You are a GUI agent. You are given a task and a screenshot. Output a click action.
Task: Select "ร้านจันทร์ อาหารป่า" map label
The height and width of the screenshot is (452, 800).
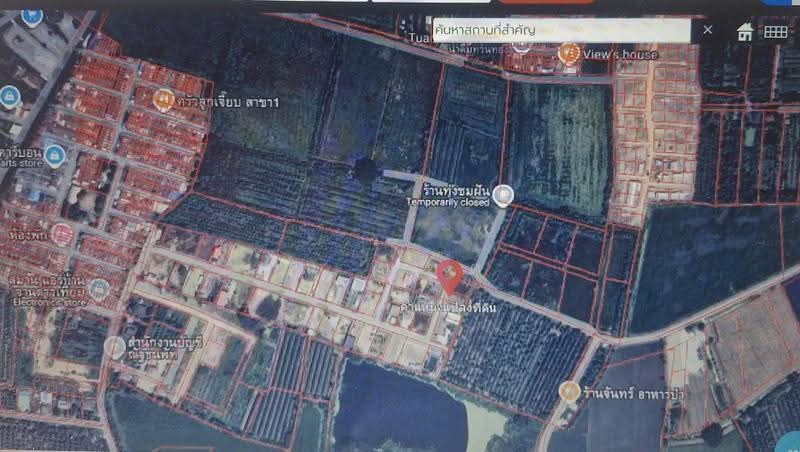[634, 394]
